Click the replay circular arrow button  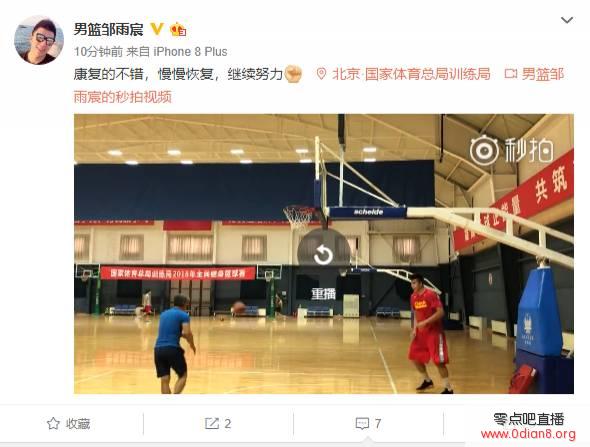(324, 255)
